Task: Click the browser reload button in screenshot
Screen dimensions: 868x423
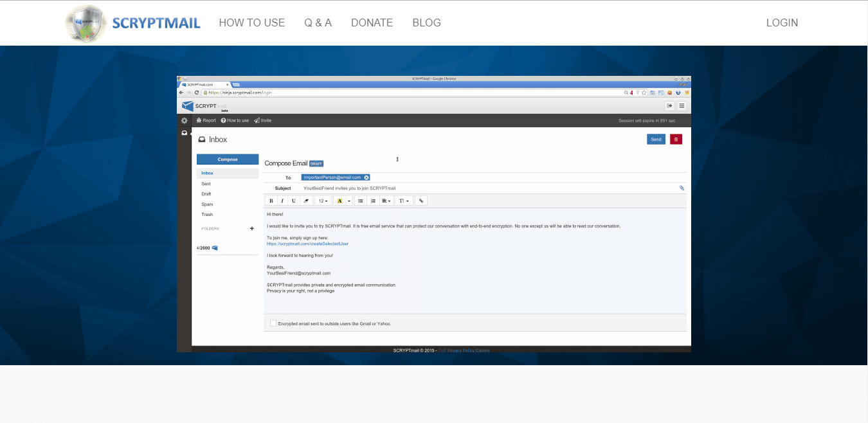Action: pos(196,93)
